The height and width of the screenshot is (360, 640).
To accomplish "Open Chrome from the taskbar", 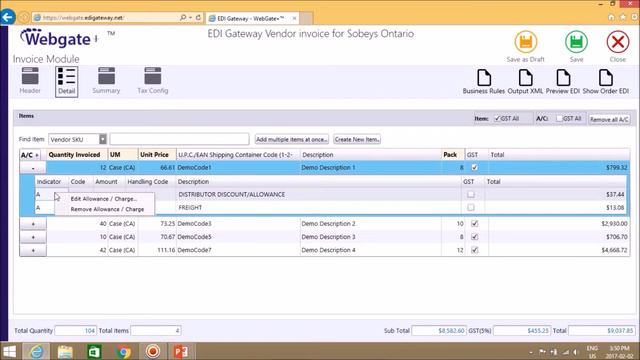I will pyautogui.click(x=123, y=351).
